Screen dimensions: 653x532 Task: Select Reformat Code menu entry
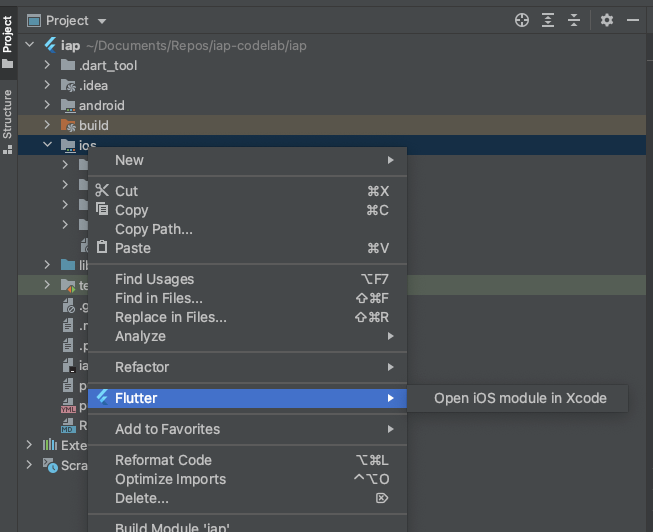click(163, 460)
